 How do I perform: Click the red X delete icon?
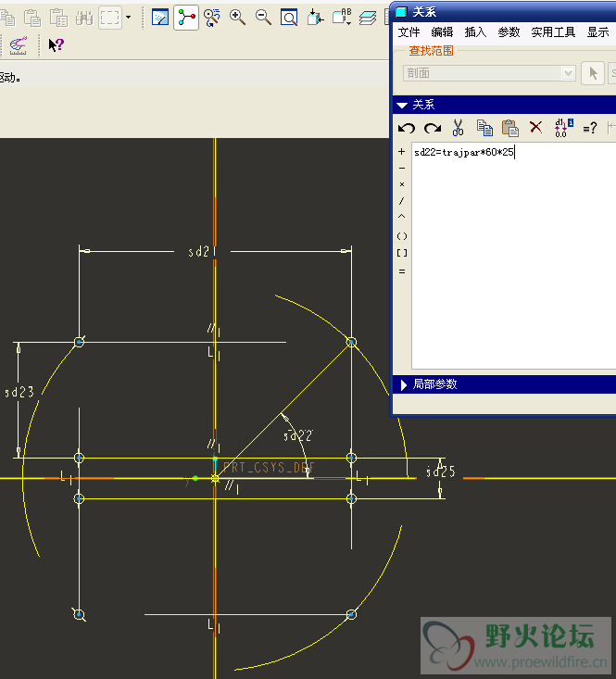pos(535,127)
